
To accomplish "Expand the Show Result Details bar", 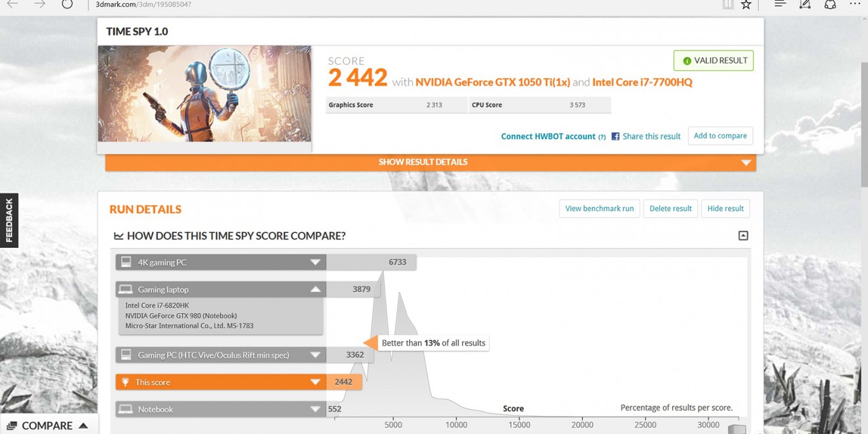I will tap(430, 162).
